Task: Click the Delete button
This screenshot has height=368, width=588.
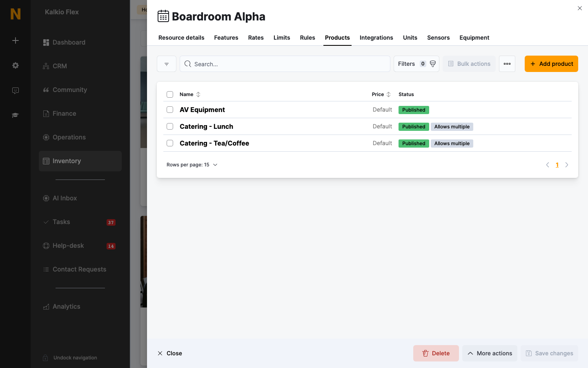Action: tap(436, 353)
